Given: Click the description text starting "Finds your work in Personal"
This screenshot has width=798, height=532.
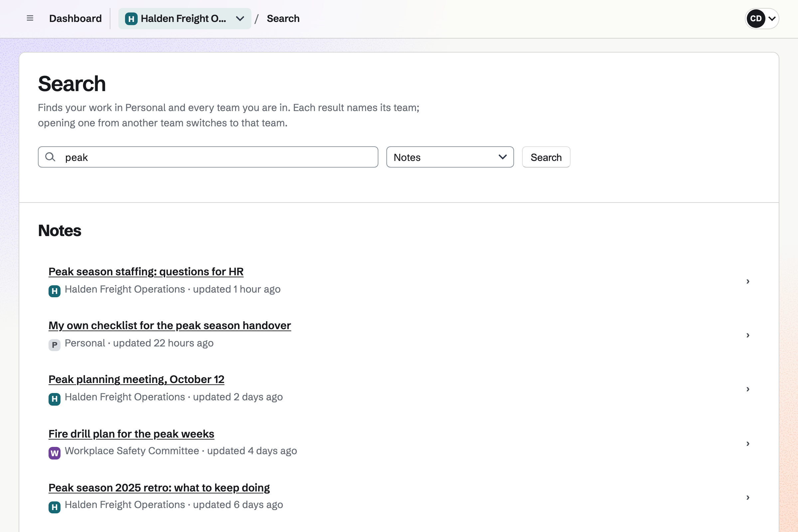Looking at the screenshot, I should pos(229,115).
